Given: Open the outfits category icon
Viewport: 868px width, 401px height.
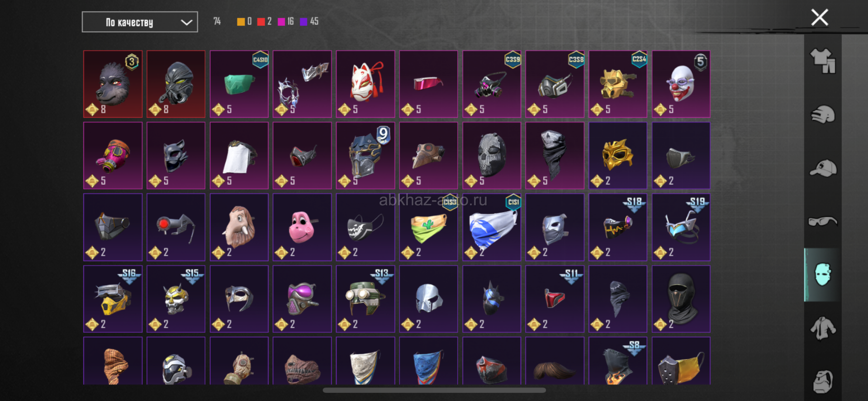Looking at the screenshot, I should pyautogui.click(x=823, y=61).
